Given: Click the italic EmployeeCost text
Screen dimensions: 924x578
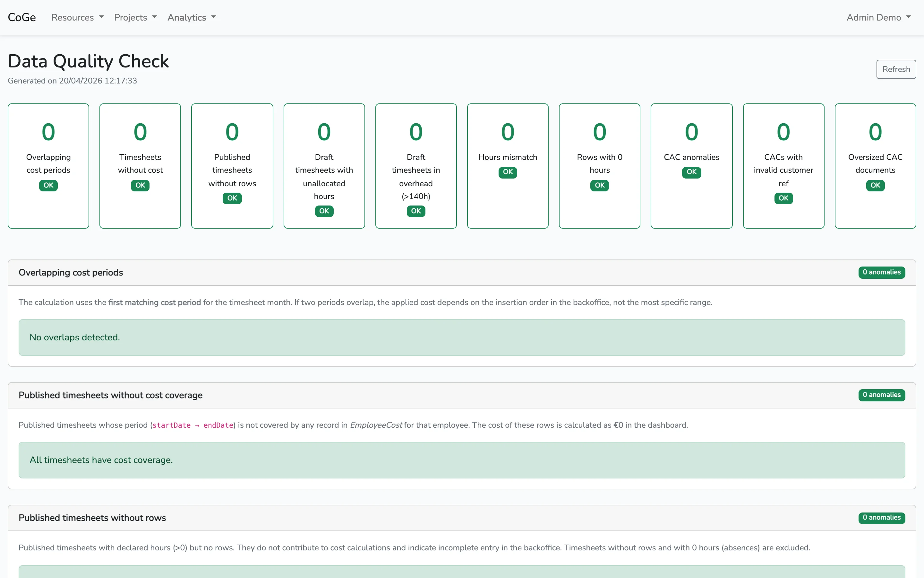Looking at the screenshot, I should click(x=376, y=425).
